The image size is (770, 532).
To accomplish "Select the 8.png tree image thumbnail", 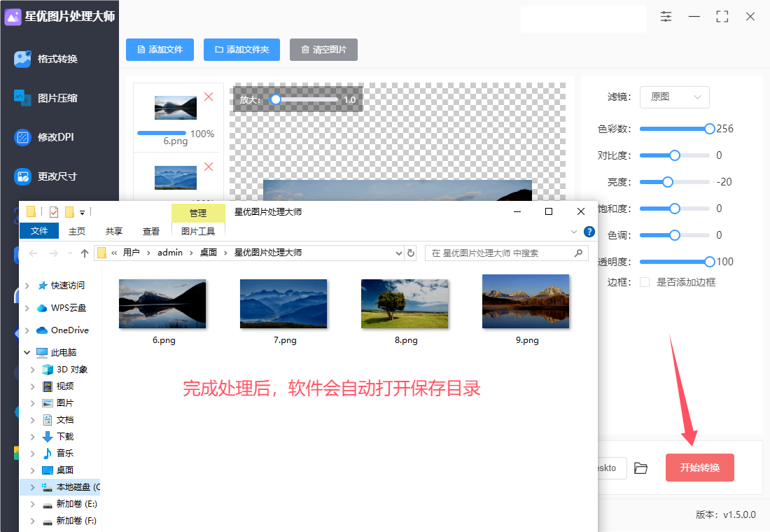I will tap(405, 304).
